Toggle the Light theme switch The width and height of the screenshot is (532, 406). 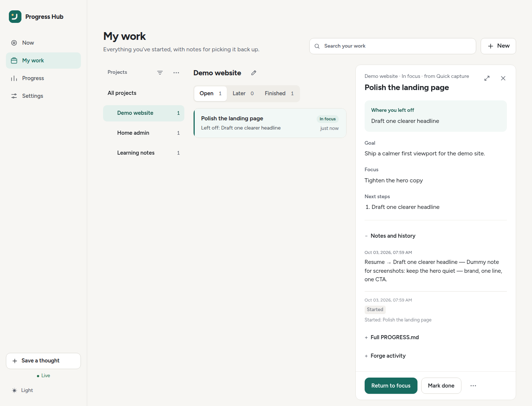[x=23, y=390]
